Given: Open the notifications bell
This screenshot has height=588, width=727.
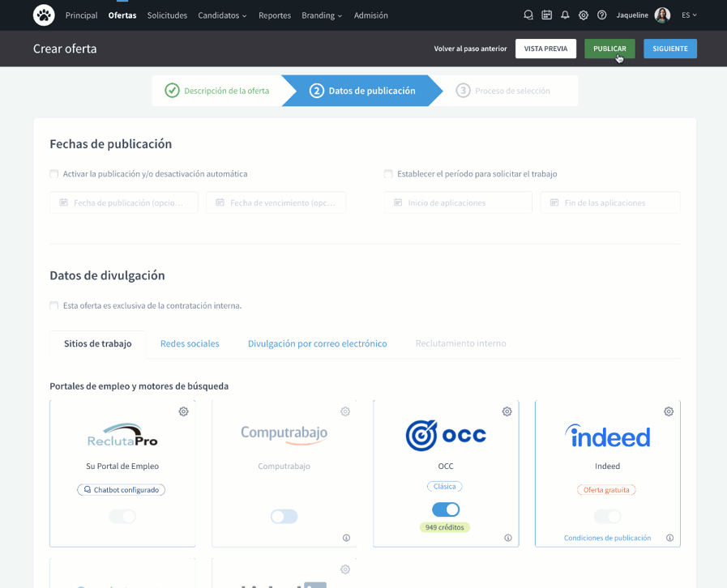Looking at the screenshot, I should 565,15.
